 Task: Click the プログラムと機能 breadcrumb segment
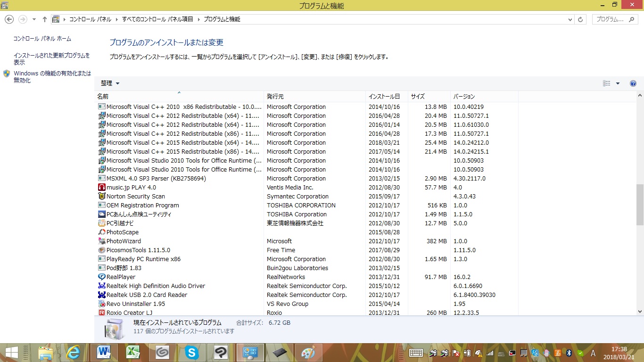(x=222, y=19)
